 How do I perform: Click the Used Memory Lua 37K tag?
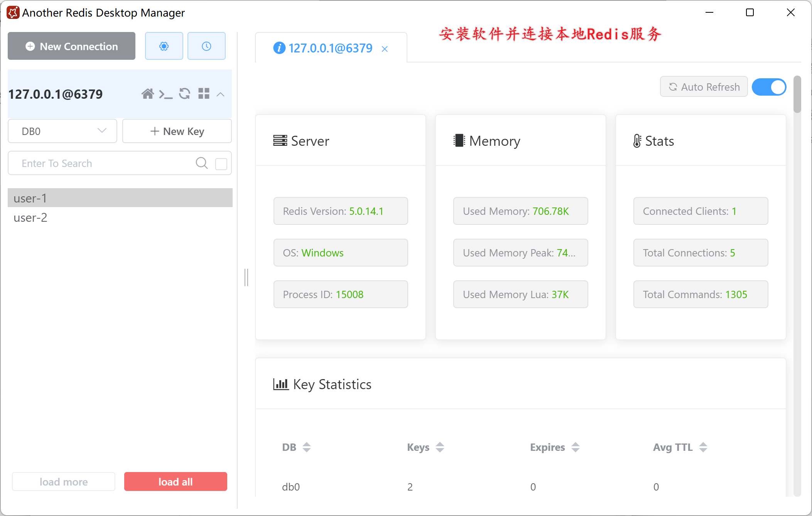click(x=520, y=294)
